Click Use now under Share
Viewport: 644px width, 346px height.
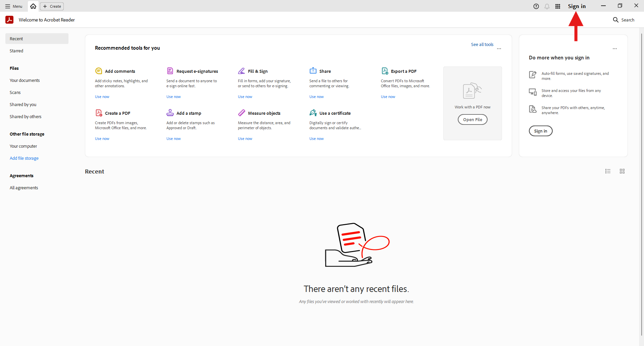click(316, 97)
